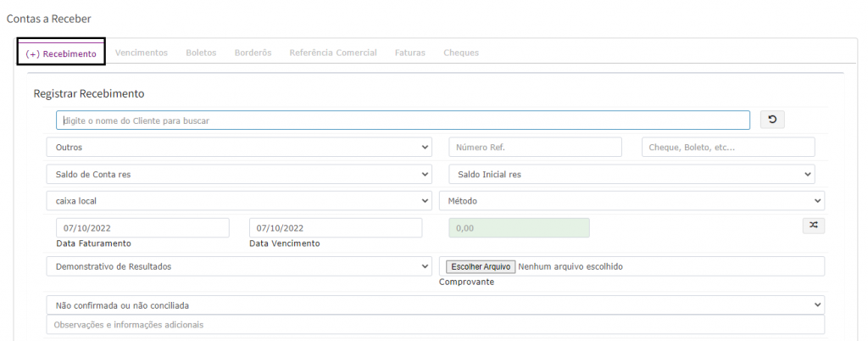The image size is (868, 341).
Task: Click the reset/undo icon beside client search
Action: click(x=771, y=120)
